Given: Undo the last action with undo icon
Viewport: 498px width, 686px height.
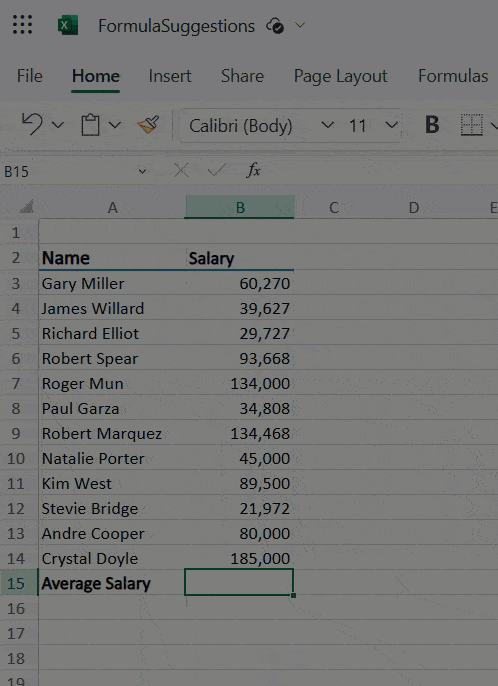Looking at the screenshot, I should click(x=32, y=125).
